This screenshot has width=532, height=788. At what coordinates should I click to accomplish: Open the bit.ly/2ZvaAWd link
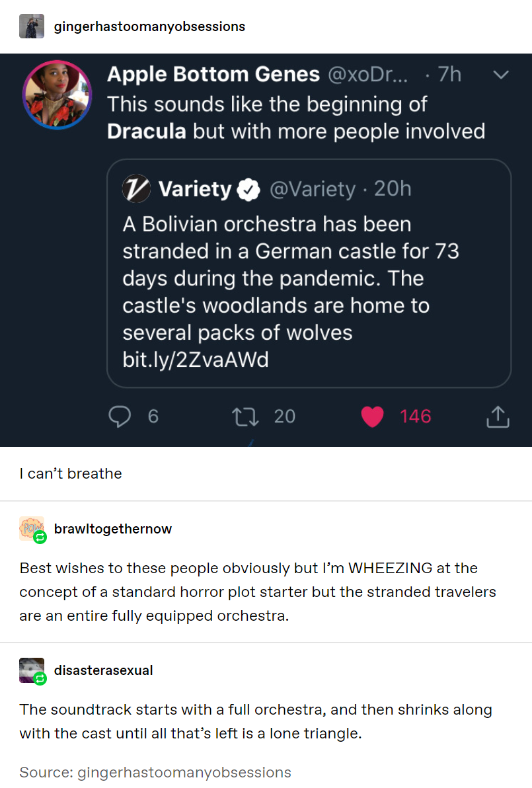196,360
